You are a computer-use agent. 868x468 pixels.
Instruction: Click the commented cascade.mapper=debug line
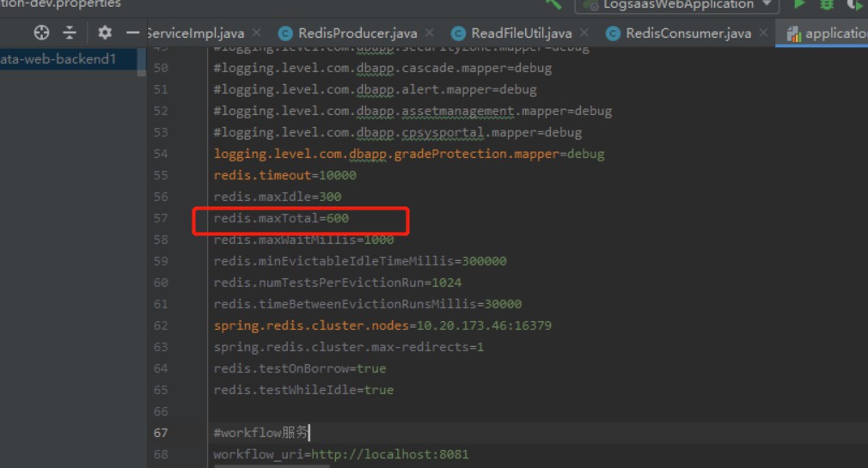click(x=382, y=68)
